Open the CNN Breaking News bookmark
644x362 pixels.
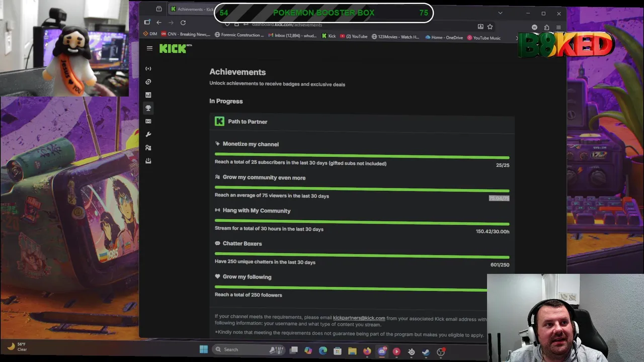pos(186,34)
